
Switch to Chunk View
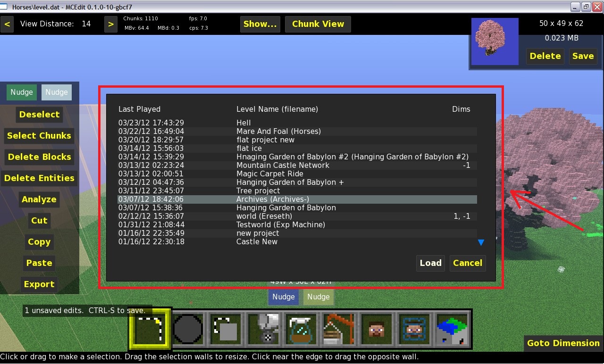318,24
